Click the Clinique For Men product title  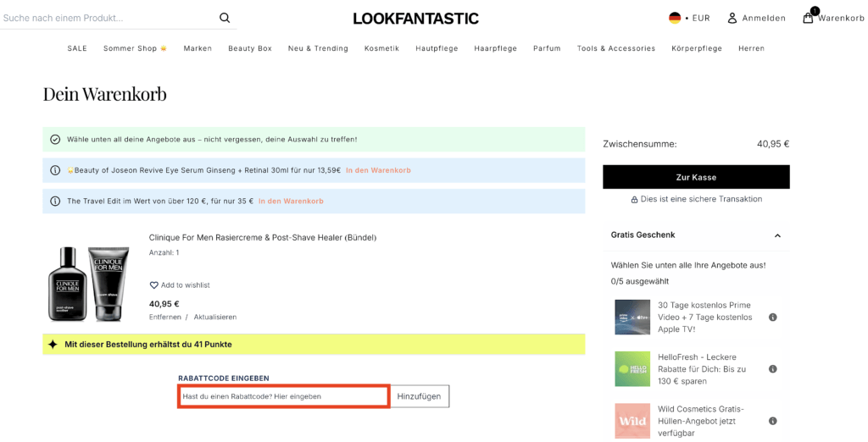coord(263,238)
